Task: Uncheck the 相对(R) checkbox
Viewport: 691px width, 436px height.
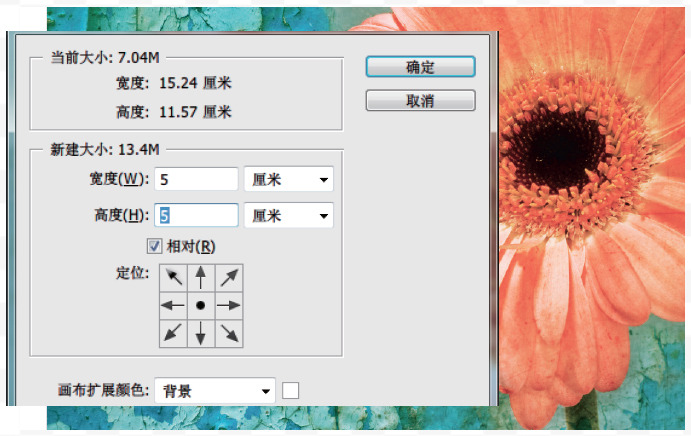Action: [154, 246]
